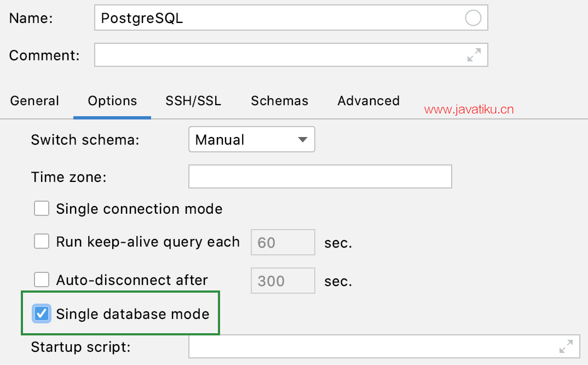Click the keep-alive interval field showing 60
The width and height of the screenshot is (588, 365).
(x=283, y=242)
